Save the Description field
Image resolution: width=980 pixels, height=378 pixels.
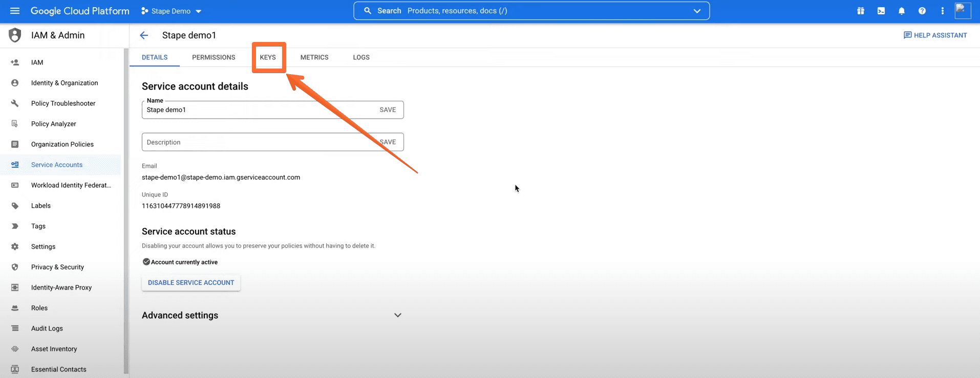point(388,142)
